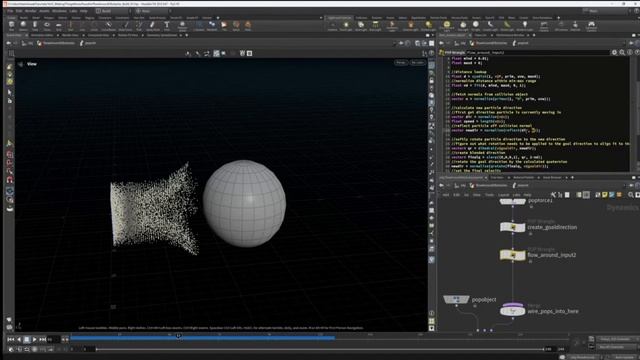Viewport: 640px width, 360px height.
Task: Jump to last frame
Action: tap(42, 339)
